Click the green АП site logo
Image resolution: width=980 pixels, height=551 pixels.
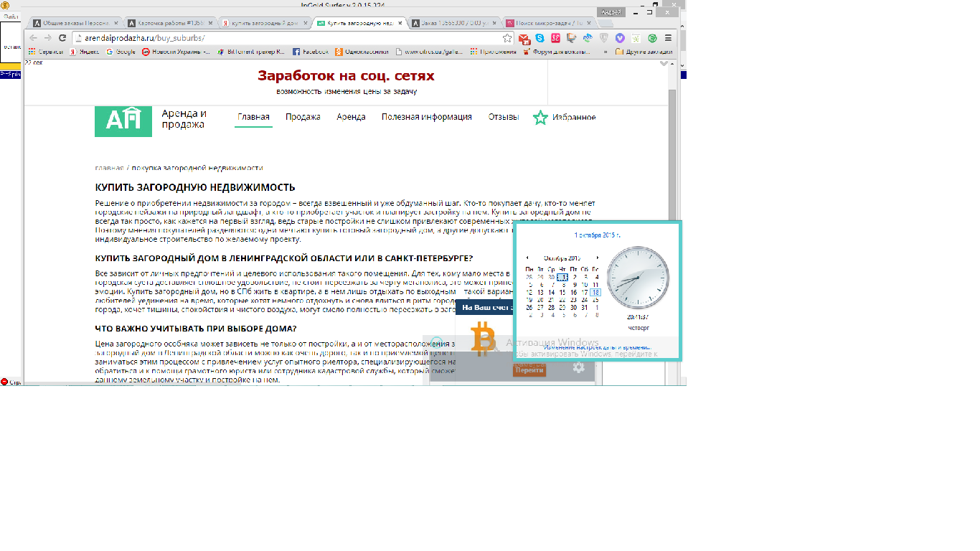point(123,121)
